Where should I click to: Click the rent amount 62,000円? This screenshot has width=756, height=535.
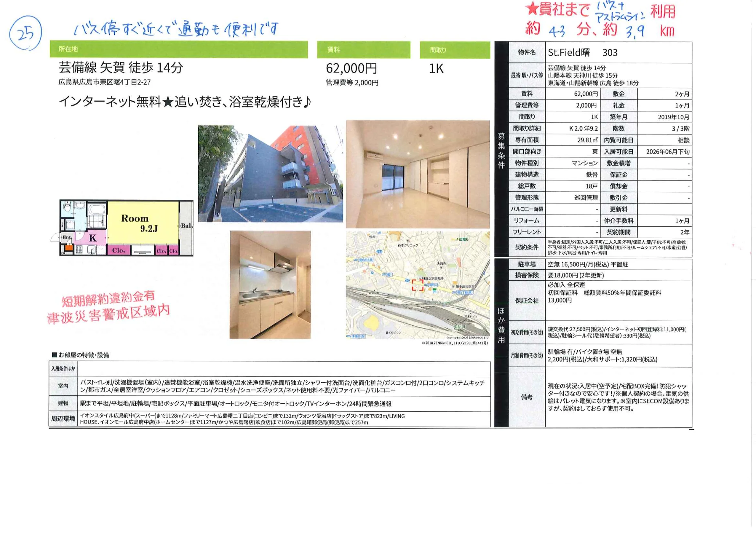(352, 68)
